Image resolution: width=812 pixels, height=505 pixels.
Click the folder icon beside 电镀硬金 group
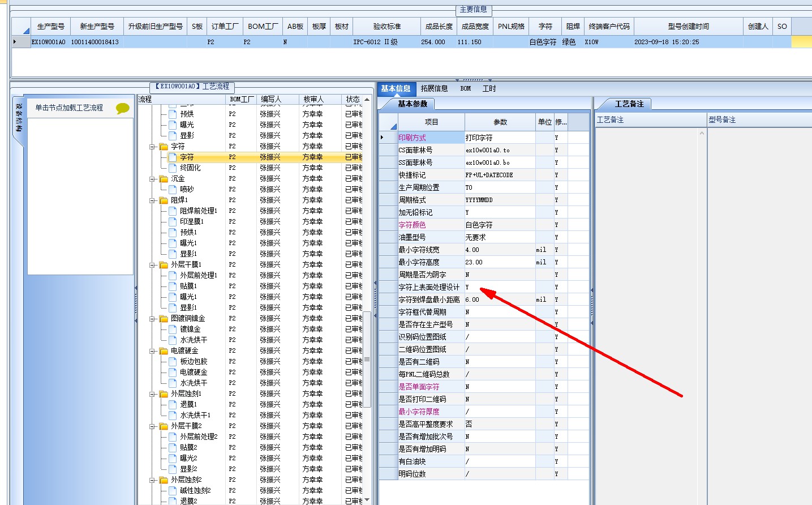[164, 351]
